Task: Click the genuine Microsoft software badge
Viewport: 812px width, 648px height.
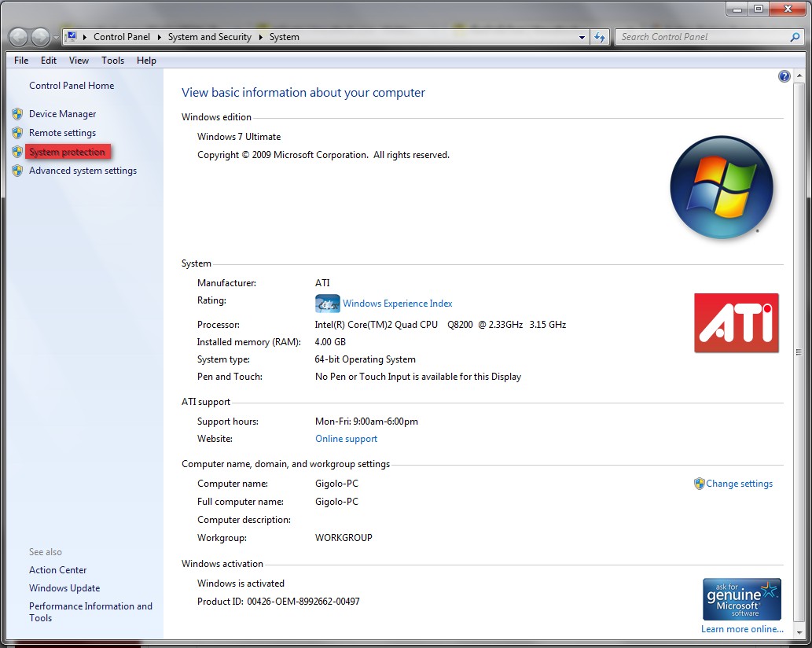Action: coord(741,599)
